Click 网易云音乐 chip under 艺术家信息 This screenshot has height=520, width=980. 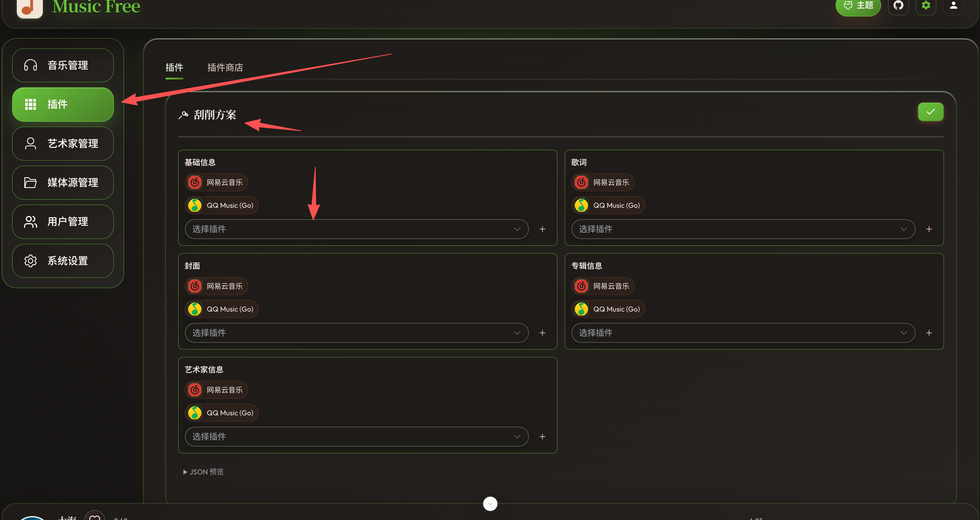[216, 390]
